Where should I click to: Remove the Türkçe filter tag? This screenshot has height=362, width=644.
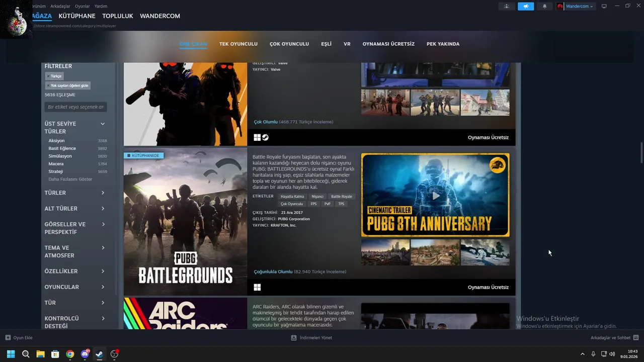tap(54, 76)
